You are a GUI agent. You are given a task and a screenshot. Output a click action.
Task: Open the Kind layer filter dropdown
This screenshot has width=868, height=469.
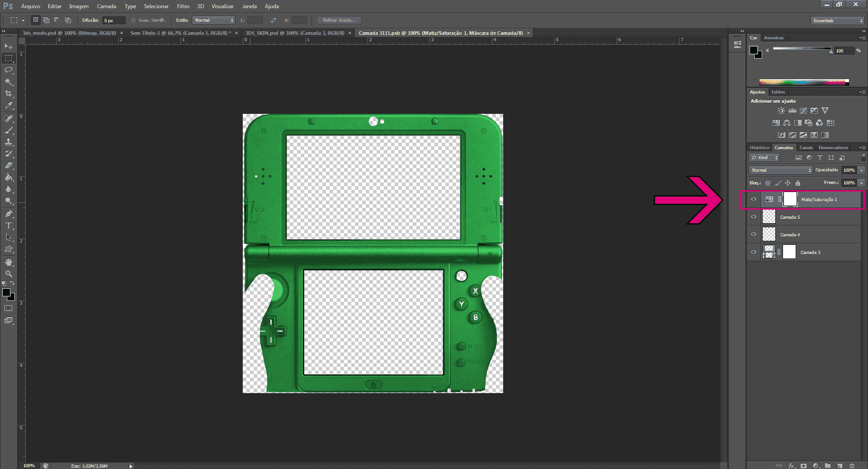click(764, 158)
